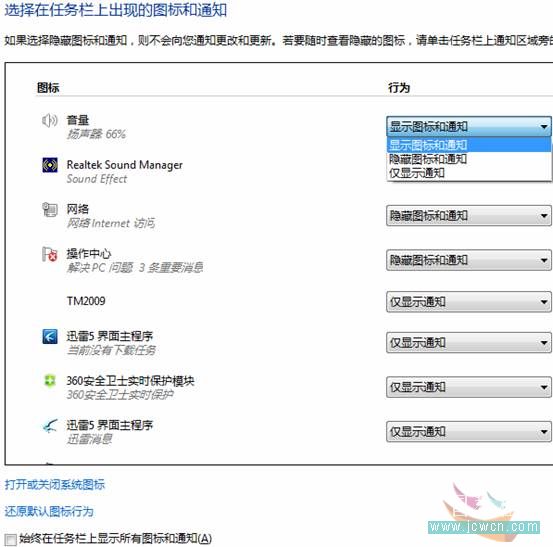Click the blue Xunlei 5 square icon

[x=50, y=336]
